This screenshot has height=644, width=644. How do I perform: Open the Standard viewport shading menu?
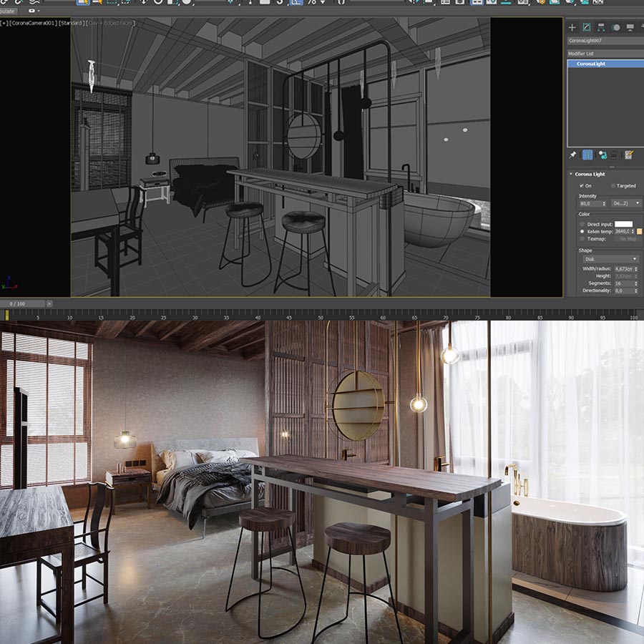pyautogui.click(x=72, y=23)
